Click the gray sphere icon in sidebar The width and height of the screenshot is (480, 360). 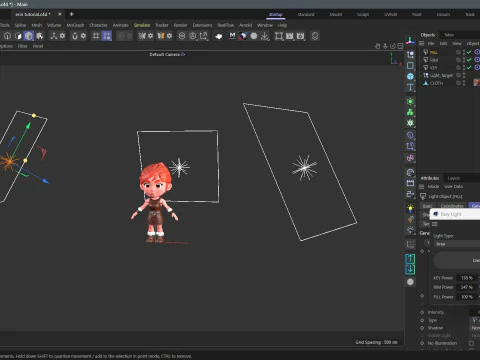coord(410,282)
